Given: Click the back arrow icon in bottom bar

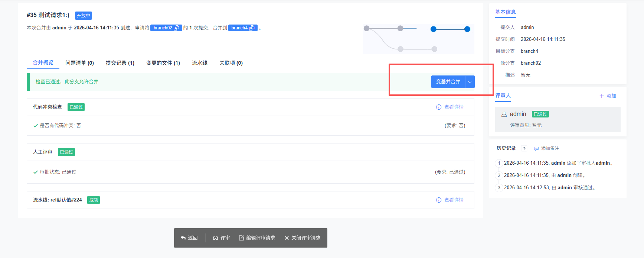Looking at the screenshot, I should click(183, 238).
